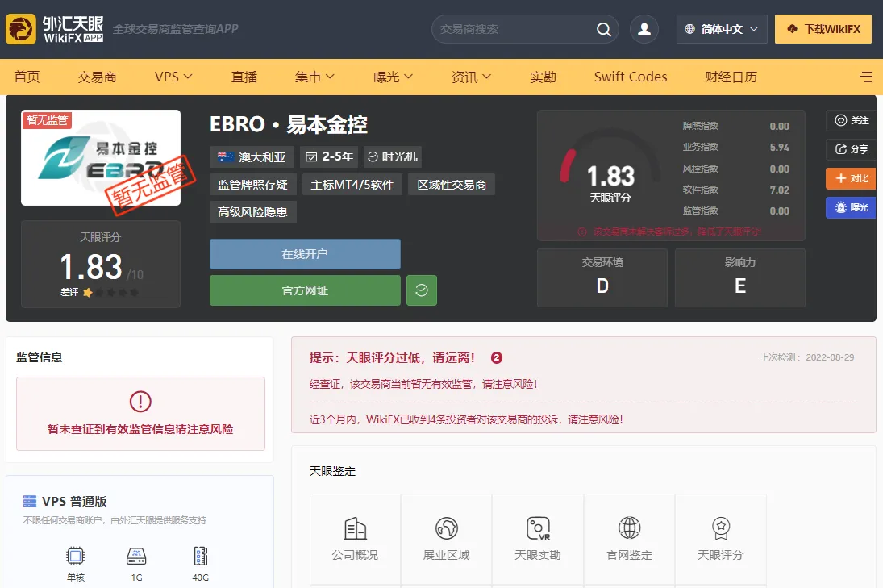
Task: Click the VPS 普通版 server icon
Action: click(30, 501)
